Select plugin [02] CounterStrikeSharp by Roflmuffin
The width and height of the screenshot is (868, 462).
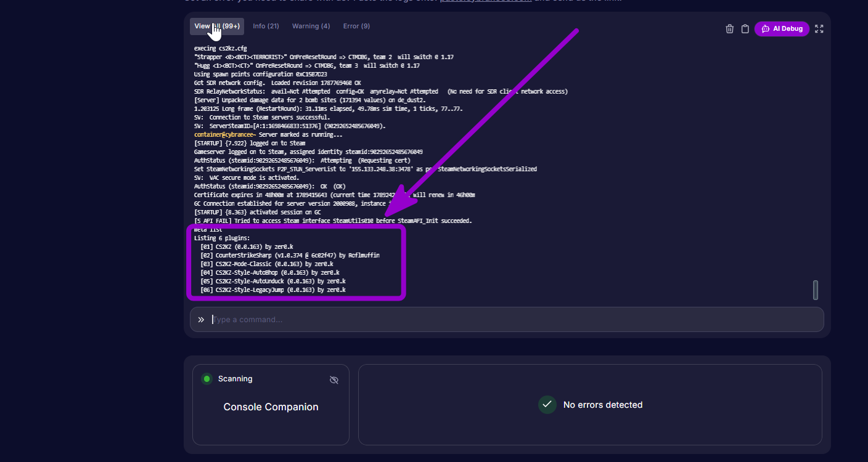click(x=290, y=255)
